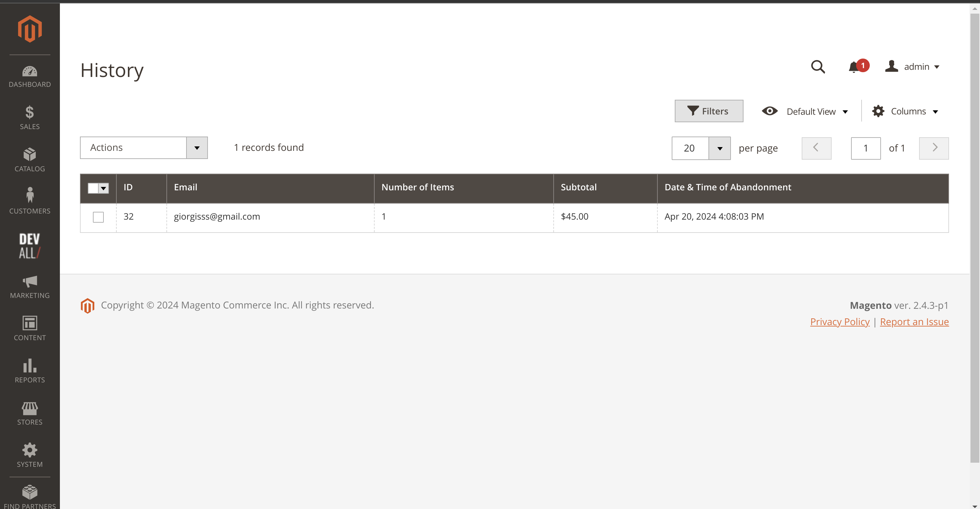Click the current page number field

pos(865,148)
